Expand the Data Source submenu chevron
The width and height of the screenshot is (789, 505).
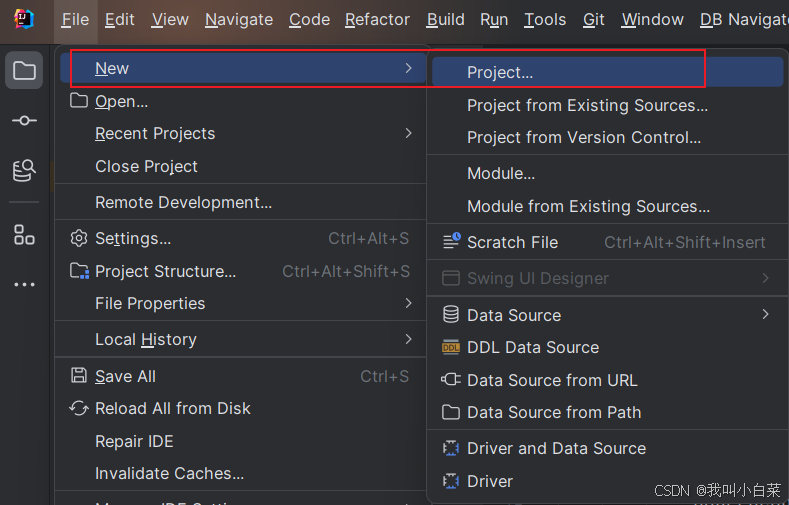coord(765,315)
